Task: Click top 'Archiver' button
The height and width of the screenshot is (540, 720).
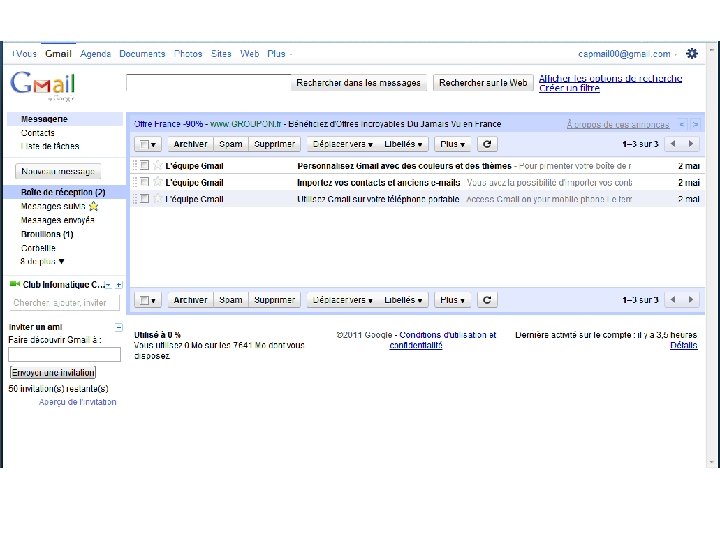Action: pos(190,144)
